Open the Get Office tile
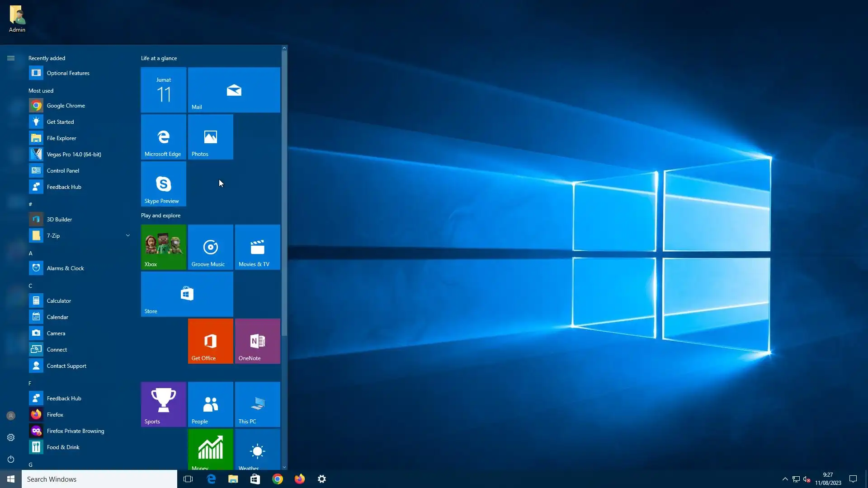 210,341
